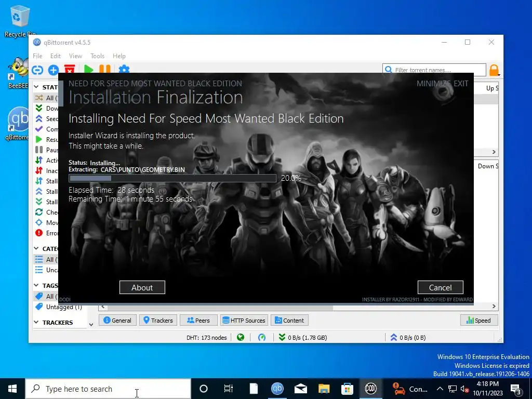Click the DODI installer taskbar icon

(x=370, y=389)
